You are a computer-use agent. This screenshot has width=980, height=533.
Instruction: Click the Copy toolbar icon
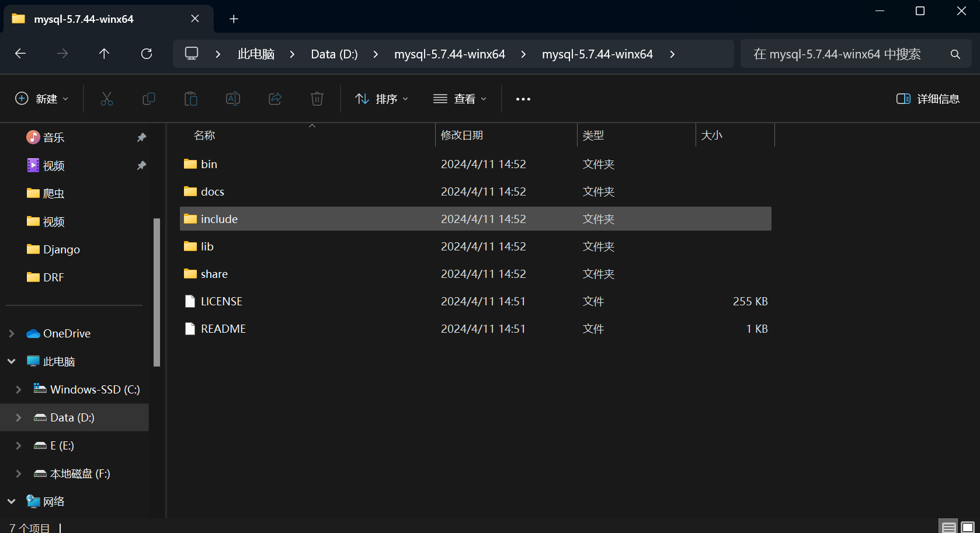click(149, 99)
